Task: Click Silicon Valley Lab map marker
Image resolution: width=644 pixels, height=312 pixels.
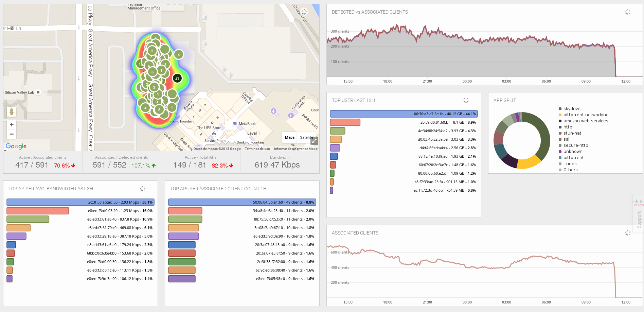Action: [x=38, y=92]
